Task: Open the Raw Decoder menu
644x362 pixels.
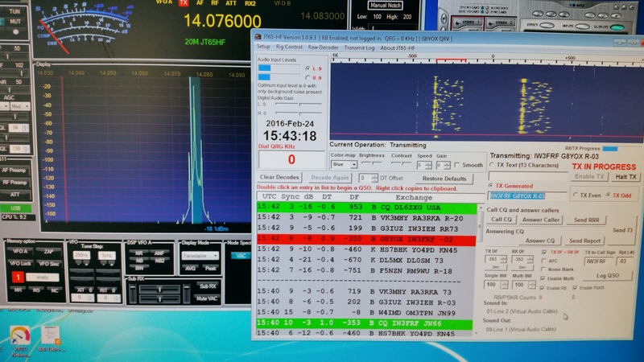Action: point(324,47)
